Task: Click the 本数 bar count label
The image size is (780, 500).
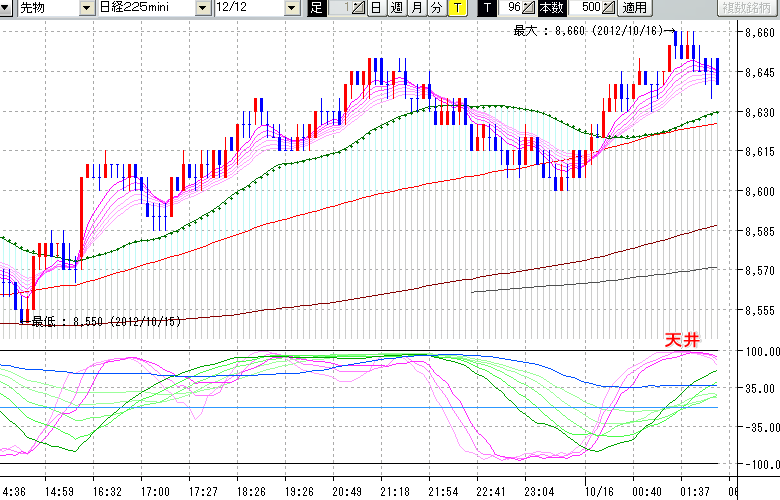Action: pos(551,8)
